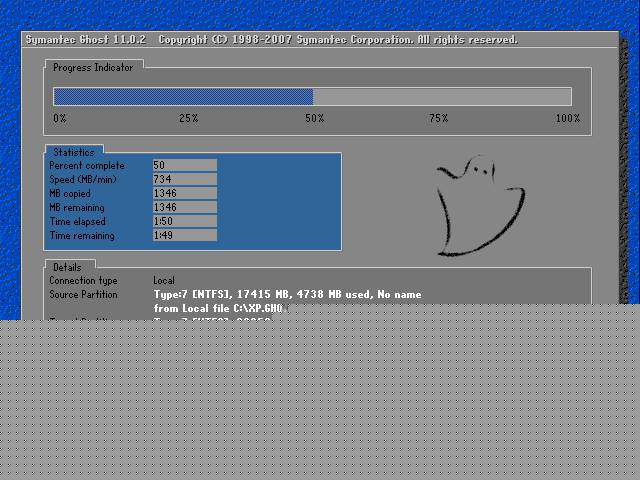Click the Source Partition label
This screenshot has height=480, width=640.
(83, 294)
